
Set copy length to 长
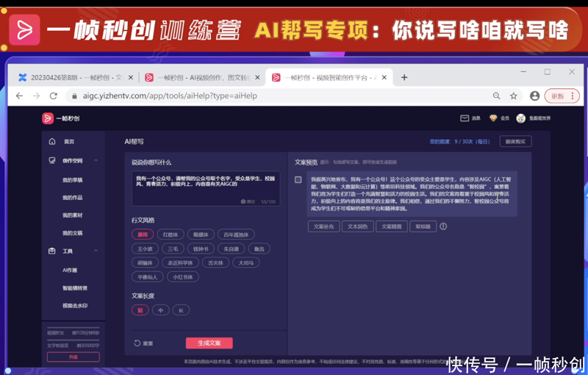181,310
